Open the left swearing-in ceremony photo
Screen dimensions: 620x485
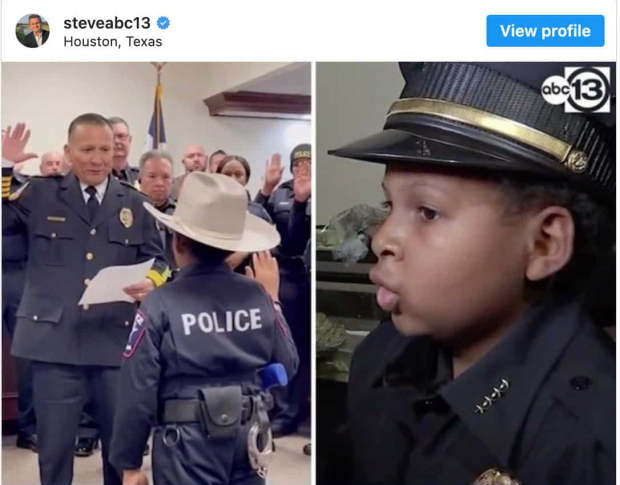156,273
